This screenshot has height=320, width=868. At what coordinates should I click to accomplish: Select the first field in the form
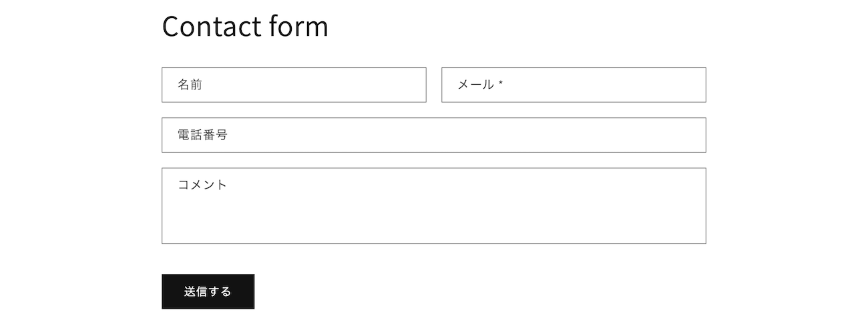pos(294,85)
